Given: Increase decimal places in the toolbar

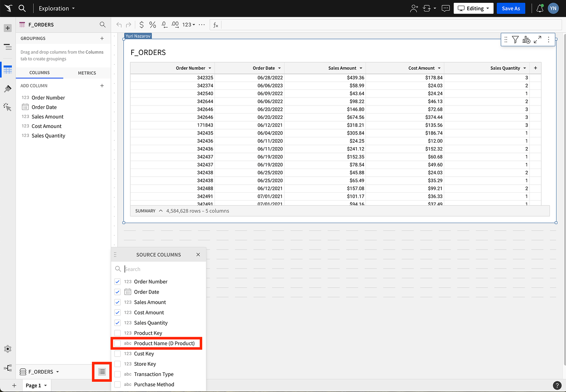Looking at the screenshot, I should pos(175,24).
